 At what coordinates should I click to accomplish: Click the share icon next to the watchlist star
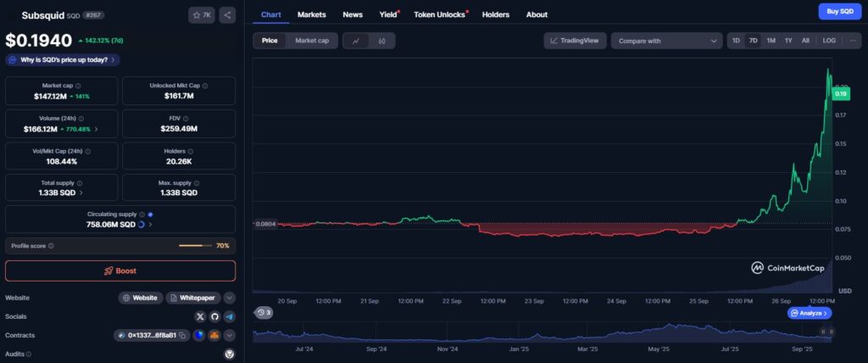(226, 14)
